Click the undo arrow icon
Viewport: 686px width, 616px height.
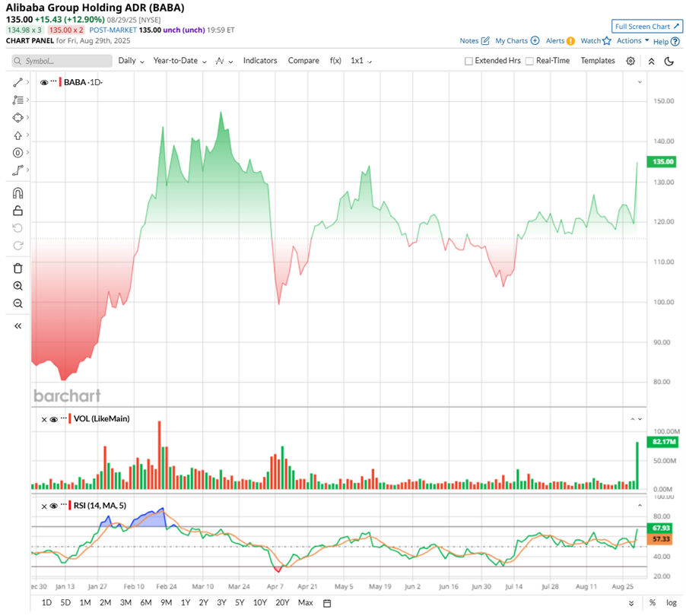point(17,228)
